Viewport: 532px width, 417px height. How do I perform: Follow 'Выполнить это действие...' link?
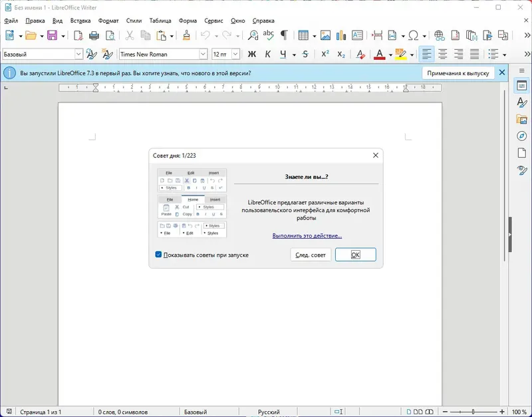(307, 236)
